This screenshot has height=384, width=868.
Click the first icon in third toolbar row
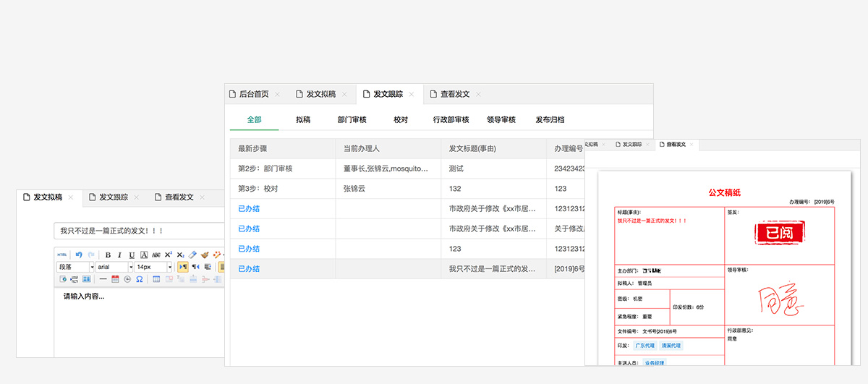coord(63,279)
